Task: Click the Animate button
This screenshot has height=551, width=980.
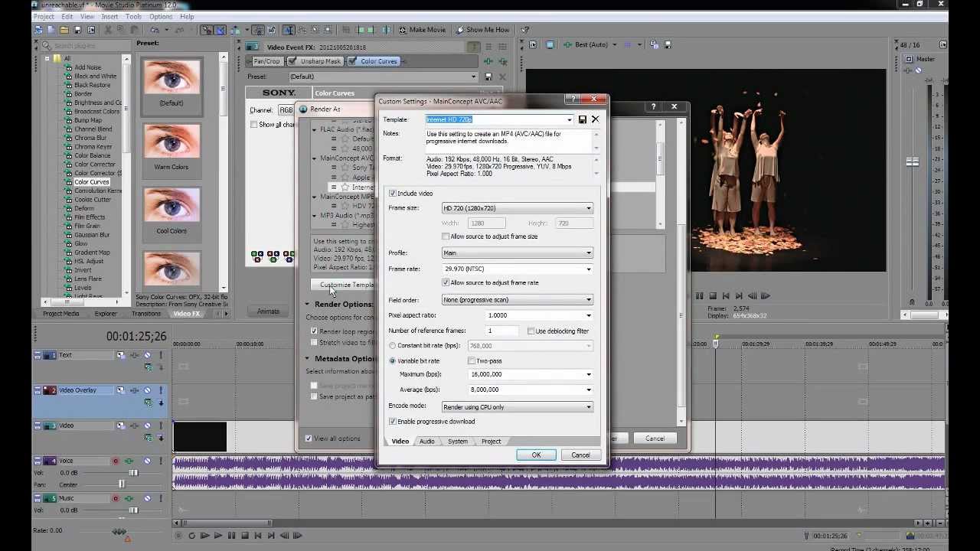Action: [x=268, y=311]
